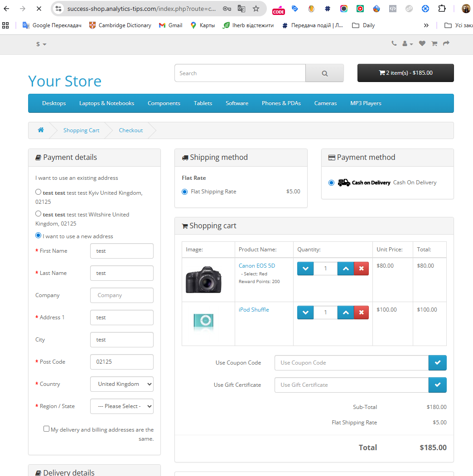Open the site information icon in address bar
This screenshot has height=476, width=473.
point(58,9)
